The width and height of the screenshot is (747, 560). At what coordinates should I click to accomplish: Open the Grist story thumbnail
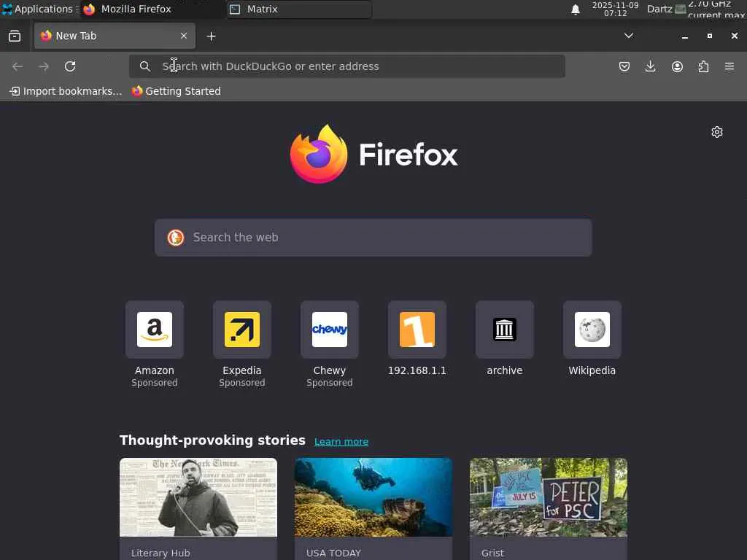pos(549,497)
